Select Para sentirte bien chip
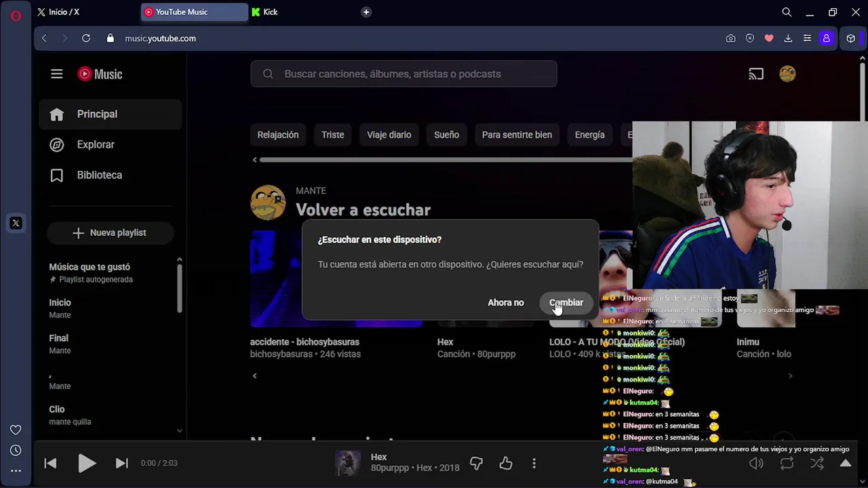The height and width of the screenshot is (488, 868). coord(517,135)
